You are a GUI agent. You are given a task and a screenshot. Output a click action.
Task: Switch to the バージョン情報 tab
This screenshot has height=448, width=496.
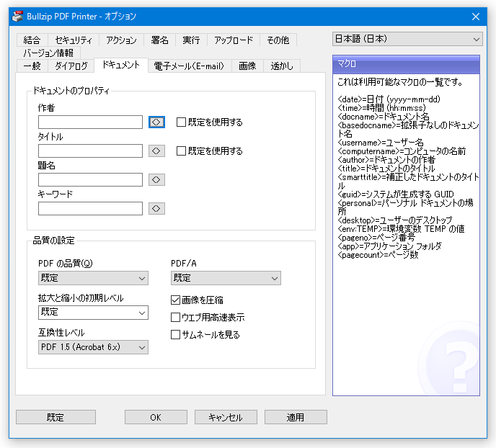coord(48,53)
